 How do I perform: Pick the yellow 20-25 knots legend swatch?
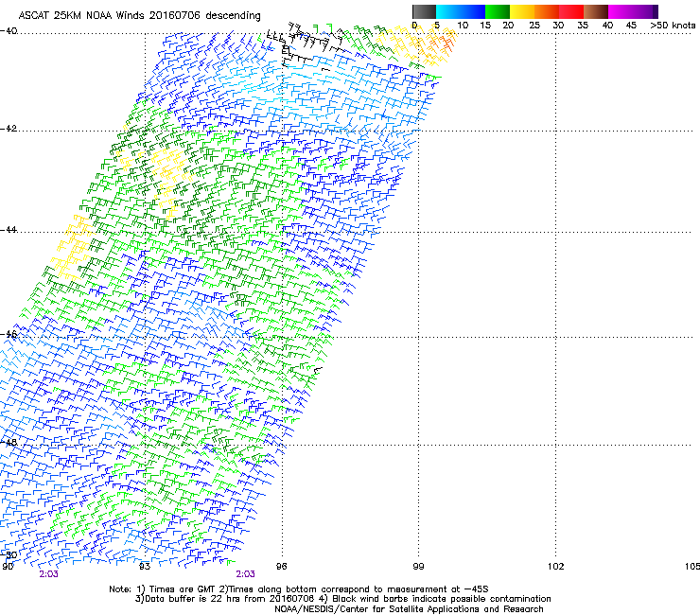[x=522, y=11]
